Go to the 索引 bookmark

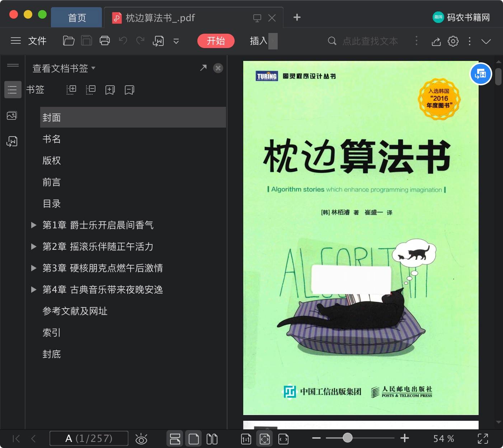(52, 333)
